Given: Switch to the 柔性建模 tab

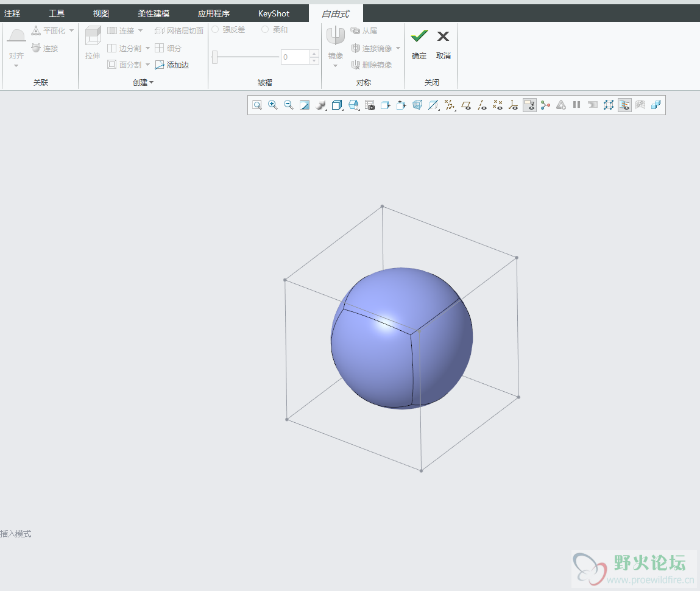Looking at the screenshot, I should 154,13.
